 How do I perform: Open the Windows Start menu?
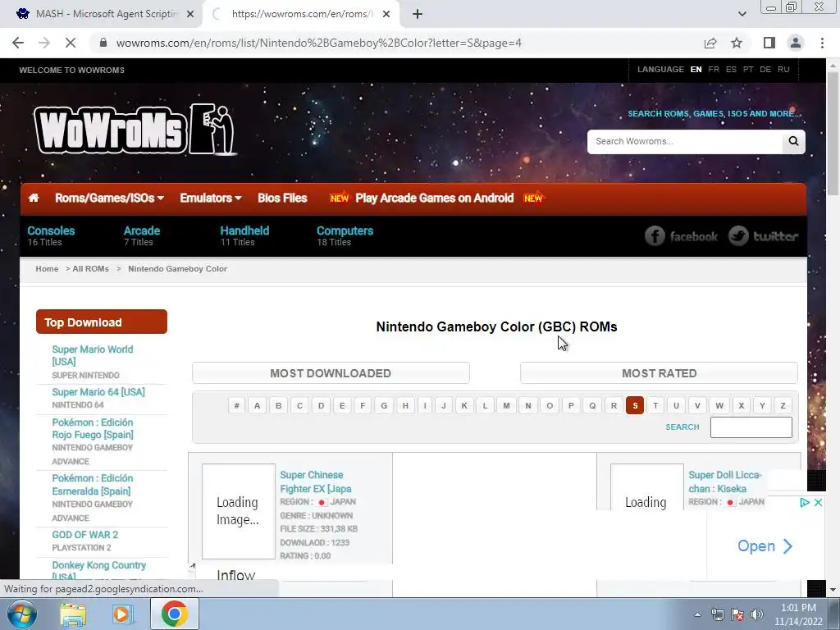pyautogui.click(x=21, y=614)
